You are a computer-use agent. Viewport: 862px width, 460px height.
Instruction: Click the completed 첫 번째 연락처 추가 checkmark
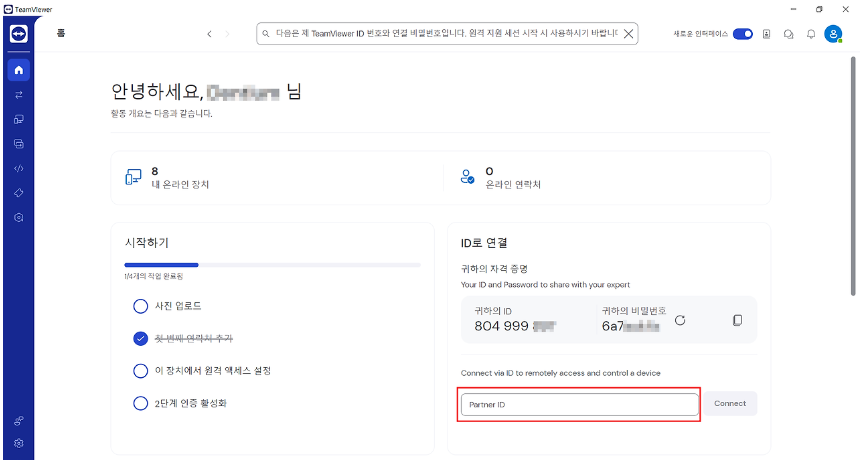click(x=141, y=339)
